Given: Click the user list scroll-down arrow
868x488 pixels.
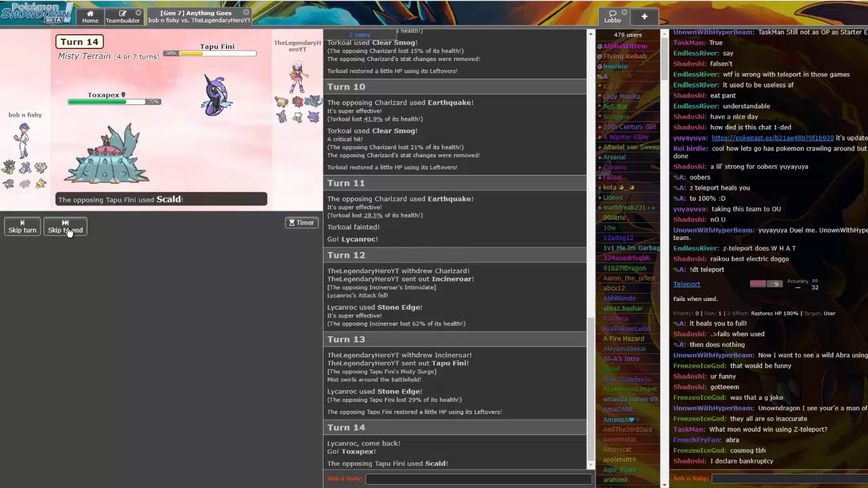Looking at the screenshot, I should point(664,484).
